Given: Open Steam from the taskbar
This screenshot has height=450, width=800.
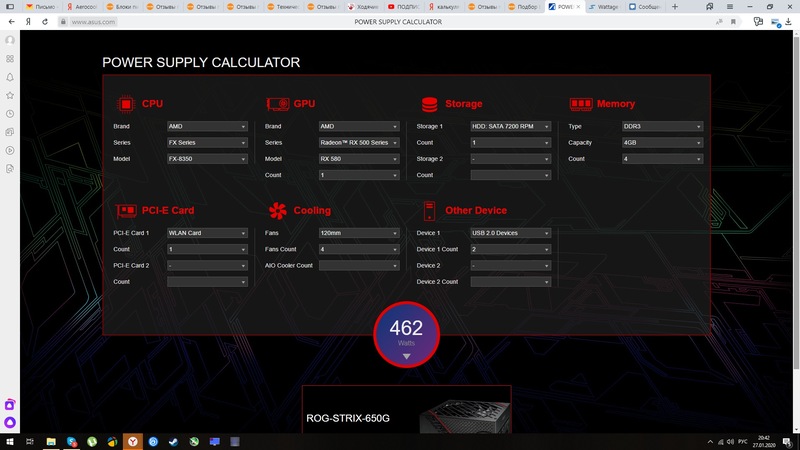Looking at the screenshot, I should tap(173, 441).
